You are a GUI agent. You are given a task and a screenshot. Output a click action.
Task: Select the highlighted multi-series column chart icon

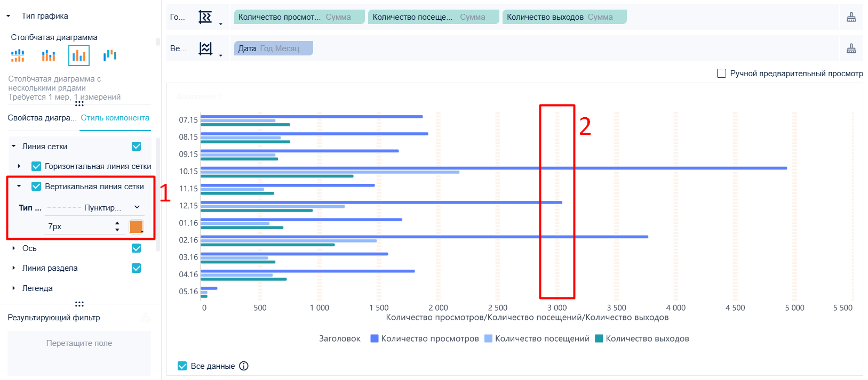(79, 55)
